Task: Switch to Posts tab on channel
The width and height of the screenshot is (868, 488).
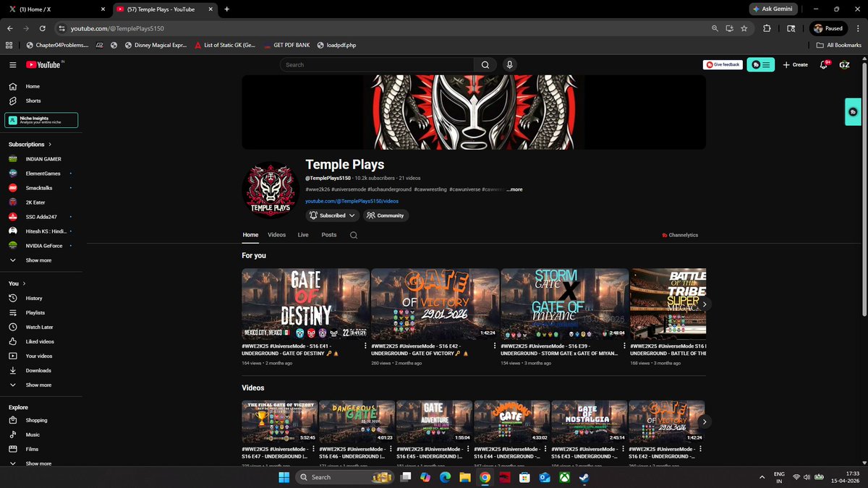Action: [329, 235]
